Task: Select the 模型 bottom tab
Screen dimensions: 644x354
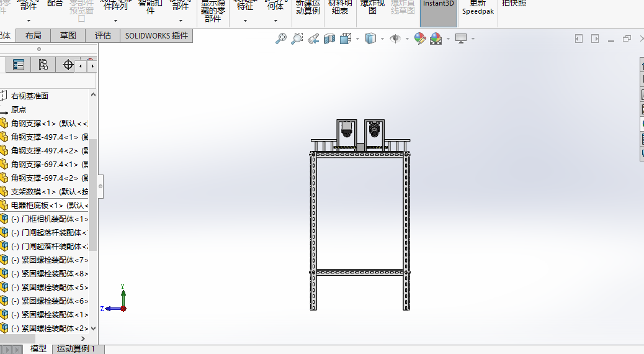Action: (x=38, y=348)
